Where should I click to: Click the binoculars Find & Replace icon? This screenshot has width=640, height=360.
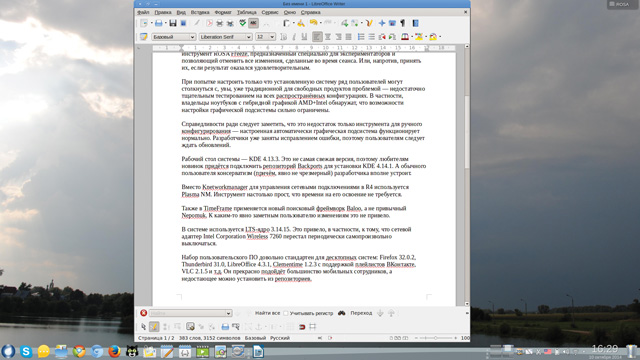click(x=342, y=313)
